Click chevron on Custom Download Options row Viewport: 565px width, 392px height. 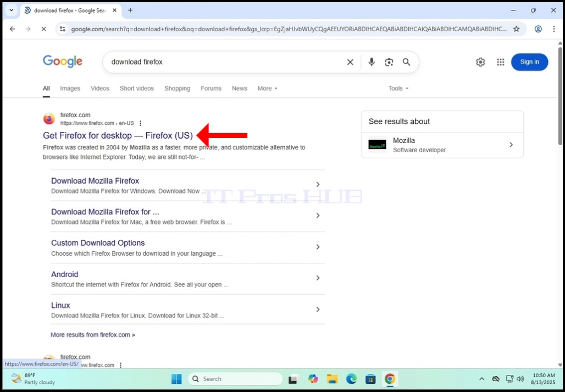click(318, 247)
